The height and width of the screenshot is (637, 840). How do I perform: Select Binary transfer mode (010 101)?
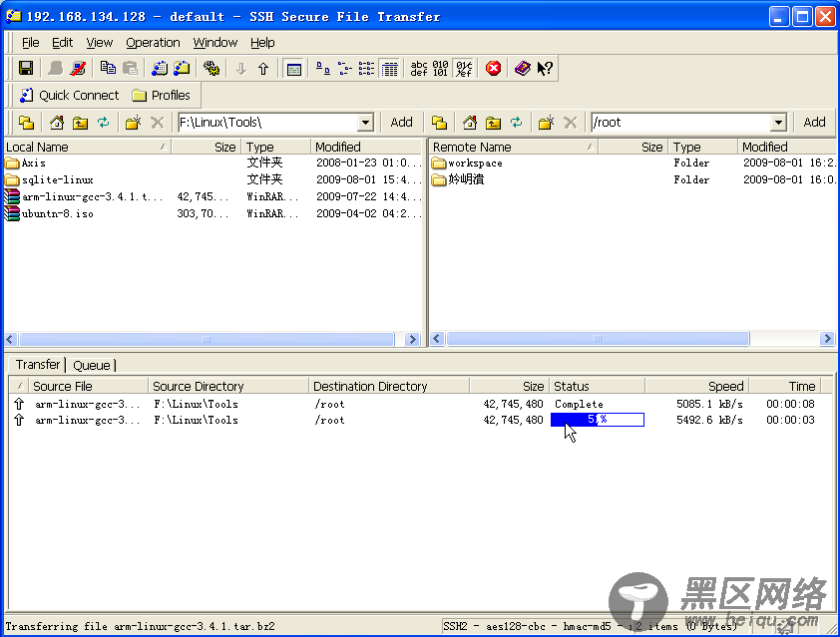440,69
